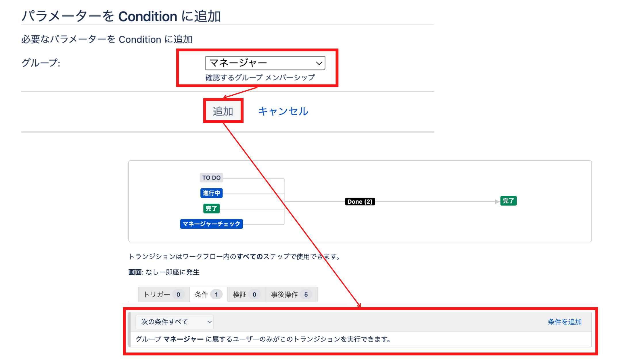Open the 検証 tab
Viewport: 644px width, 362px height.
tap(240, 294)
